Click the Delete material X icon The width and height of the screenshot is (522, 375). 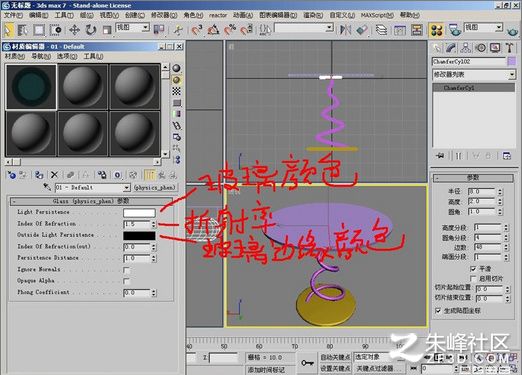pyautogui.click(x=54, y=175)
